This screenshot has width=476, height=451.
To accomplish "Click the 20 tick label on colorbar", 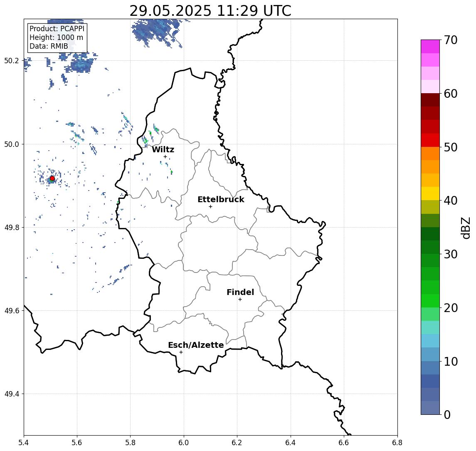I will click(x=451, y=307).
